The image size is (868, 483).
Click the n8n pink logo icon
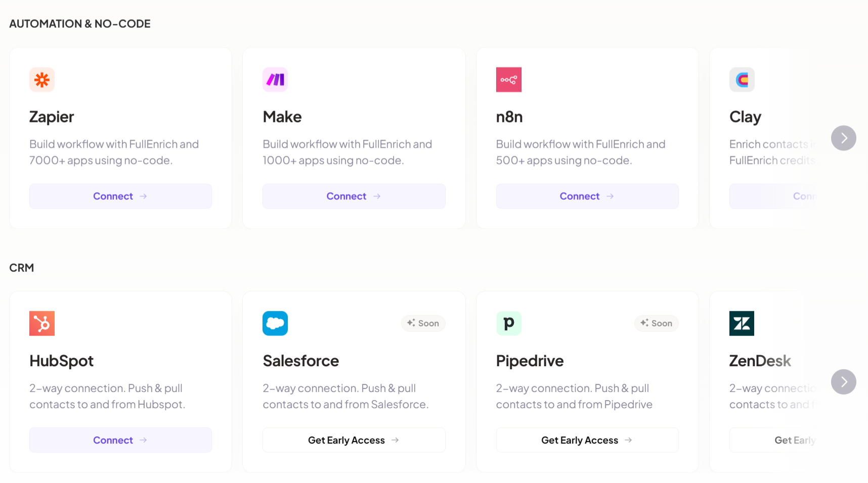[x=508, y=79]
